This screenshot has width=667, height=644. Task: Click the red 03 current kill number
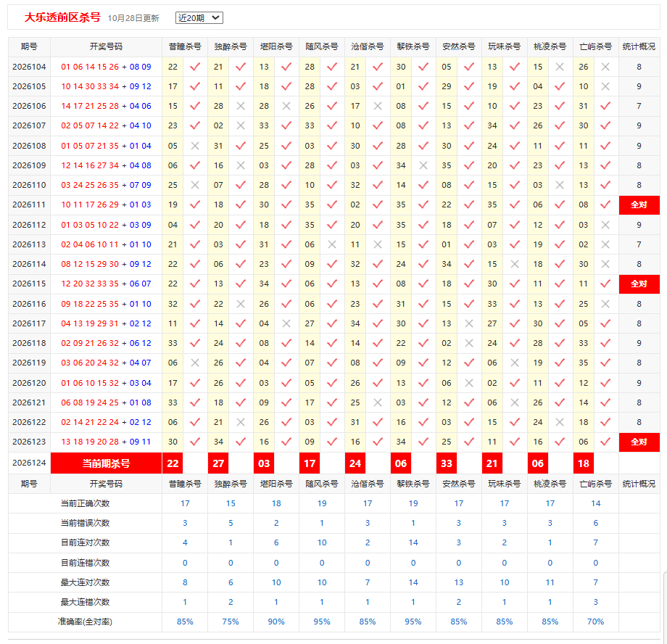click(264, 463)
